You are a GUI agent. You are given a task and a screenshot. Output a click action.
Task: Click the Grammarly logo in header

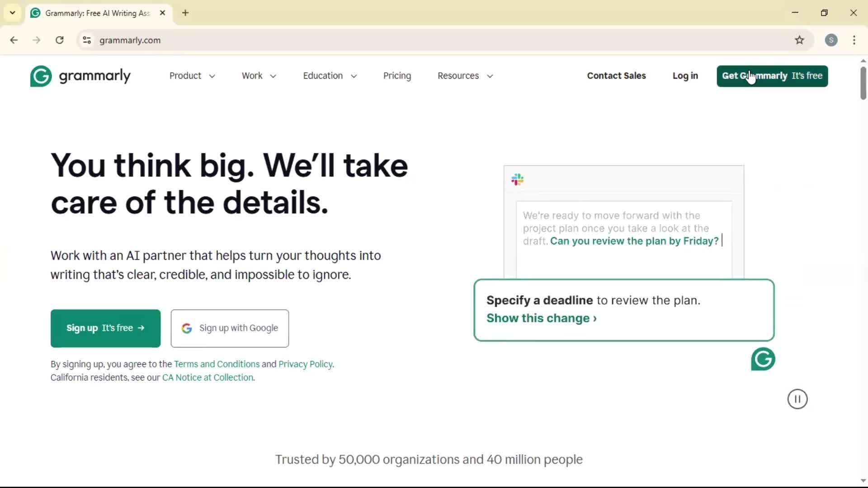(80, 76)
